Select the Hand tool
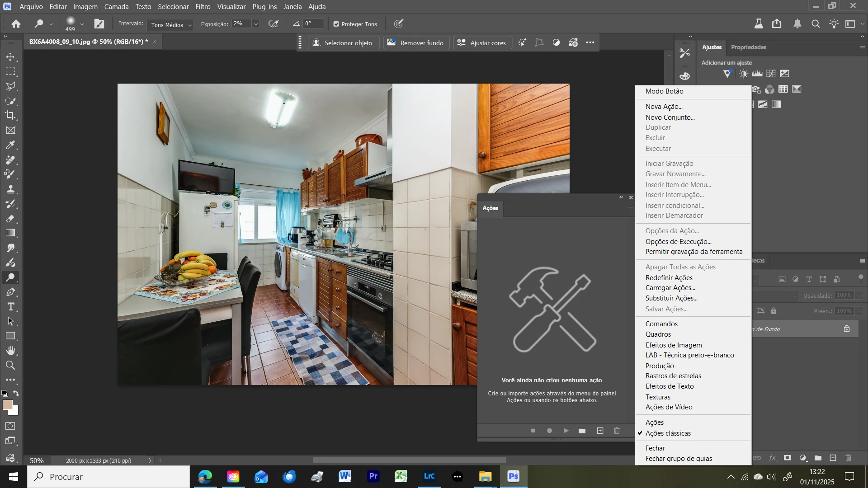This screenshot has height=488, width=868. pos(10,351)
